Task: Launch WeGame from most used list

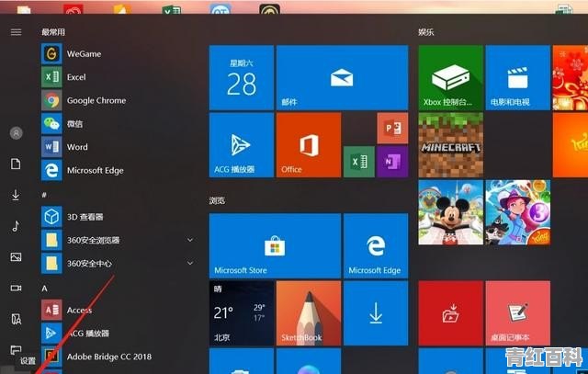Action: tap(117, 53)
